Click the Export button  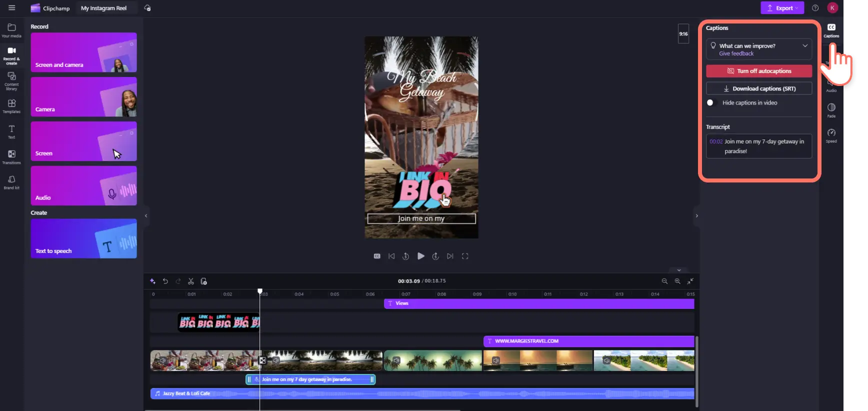[x=782, y=8]
